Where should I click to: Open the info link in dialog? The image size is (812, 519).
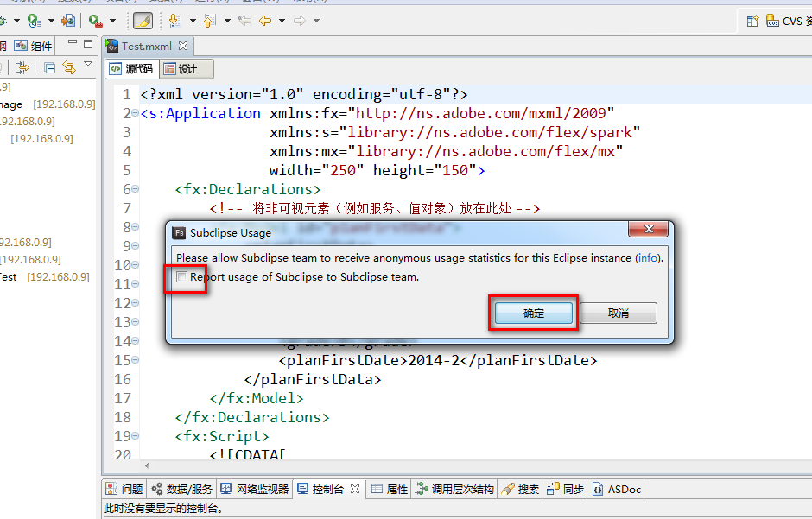pos(647,257)
